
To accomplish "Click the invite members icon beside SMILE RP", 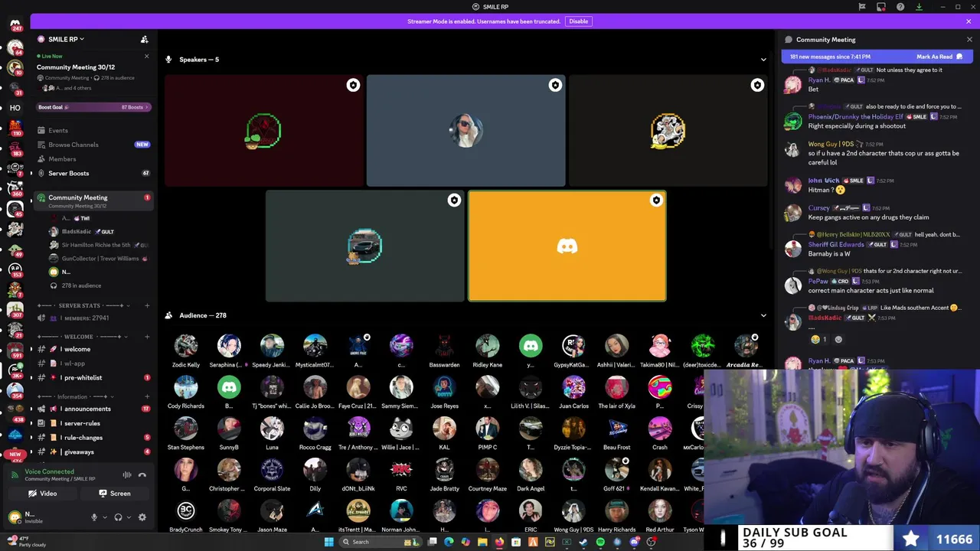I will click(144, 39).
